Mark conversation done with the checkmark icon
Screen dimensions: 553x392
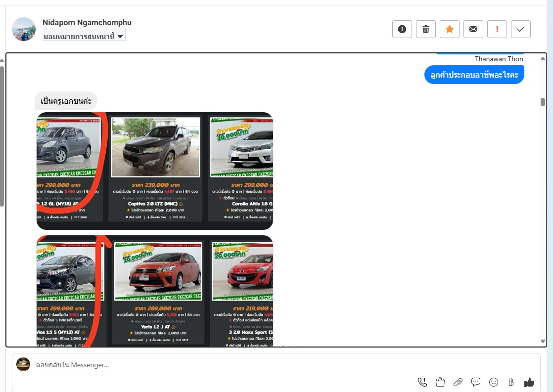click(520, 29)
